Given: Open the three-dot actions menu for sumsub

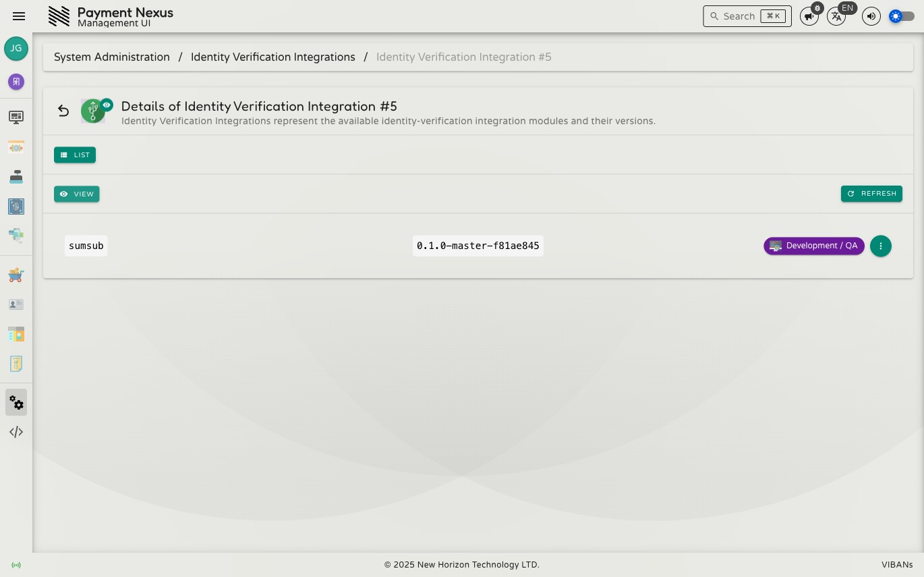Looking at the screenshot, I should [881, 246].
